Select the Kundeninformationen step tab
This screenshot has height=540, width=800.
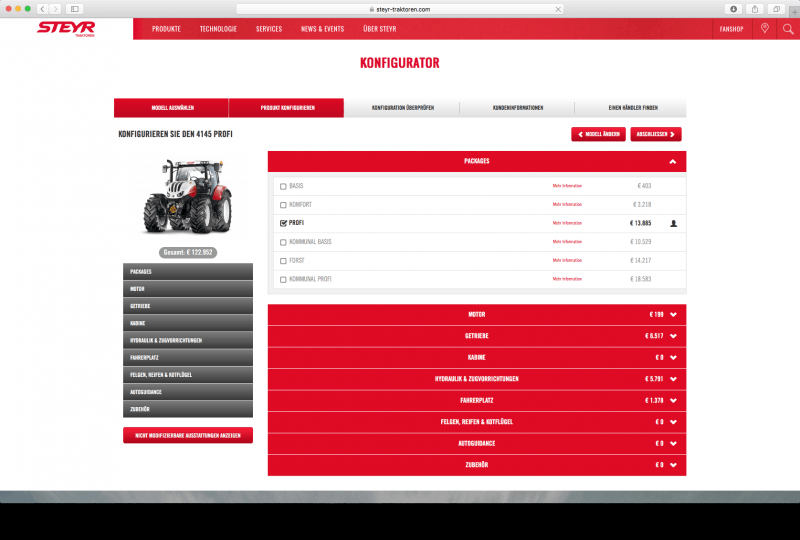click(517, 108)
